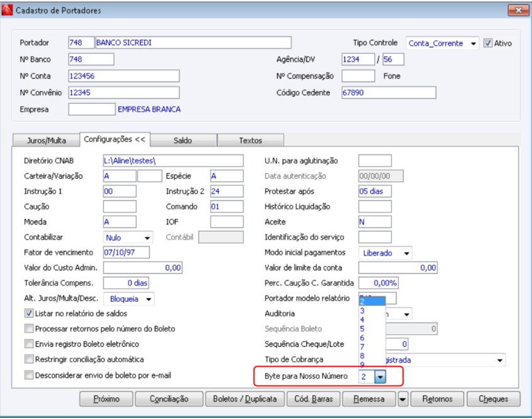Open Boletos / Duplicata
The height and width of the screenshot is (419, 532).
[x=245, y=399]
